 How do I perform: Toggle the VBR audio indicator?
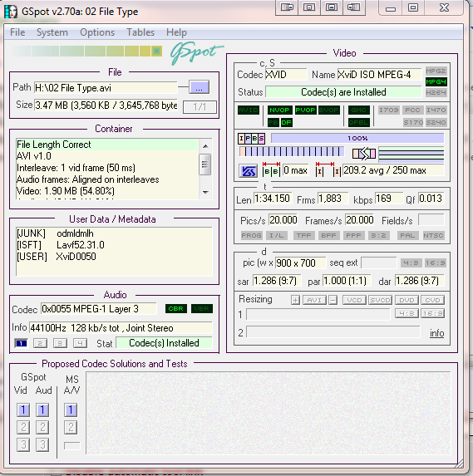point(202,309)
